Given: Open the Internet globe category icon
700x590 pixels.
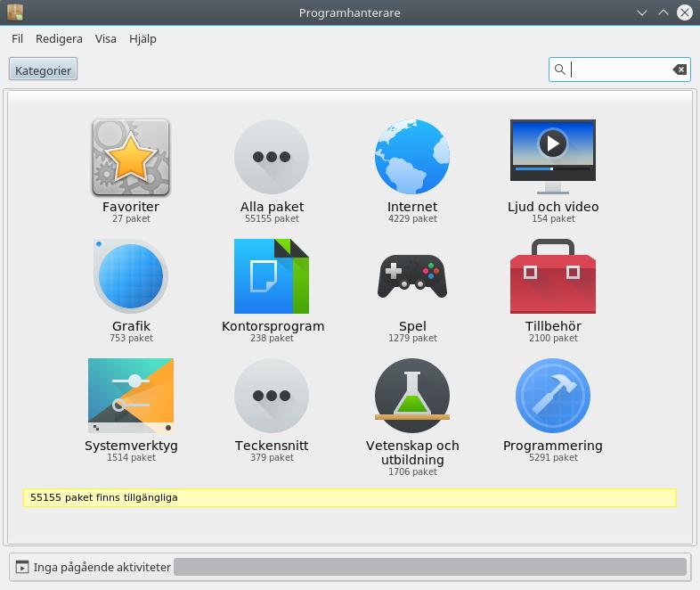Looking at the screenshot, I should tap(412, 157).
